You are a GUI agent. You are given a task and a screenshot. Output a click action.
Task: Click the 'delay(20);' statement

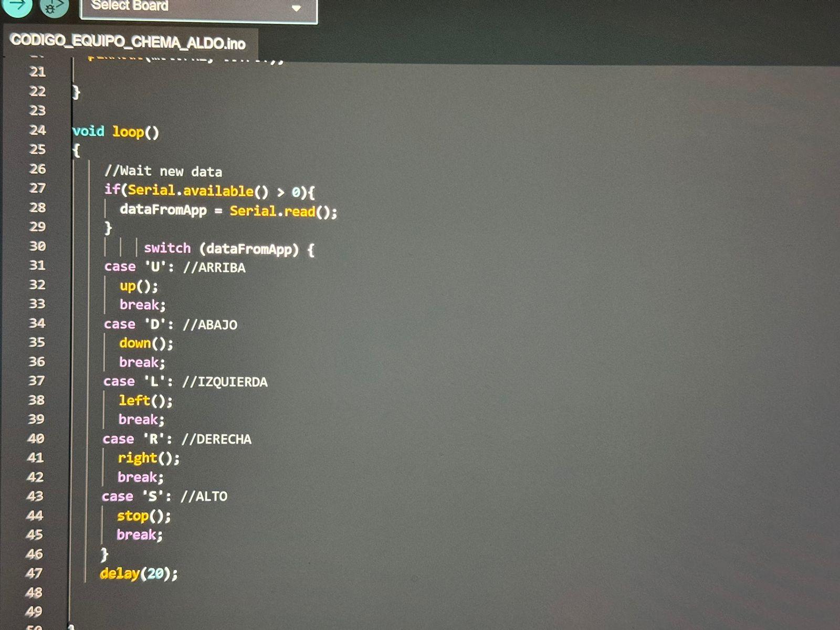pos(139,574)
